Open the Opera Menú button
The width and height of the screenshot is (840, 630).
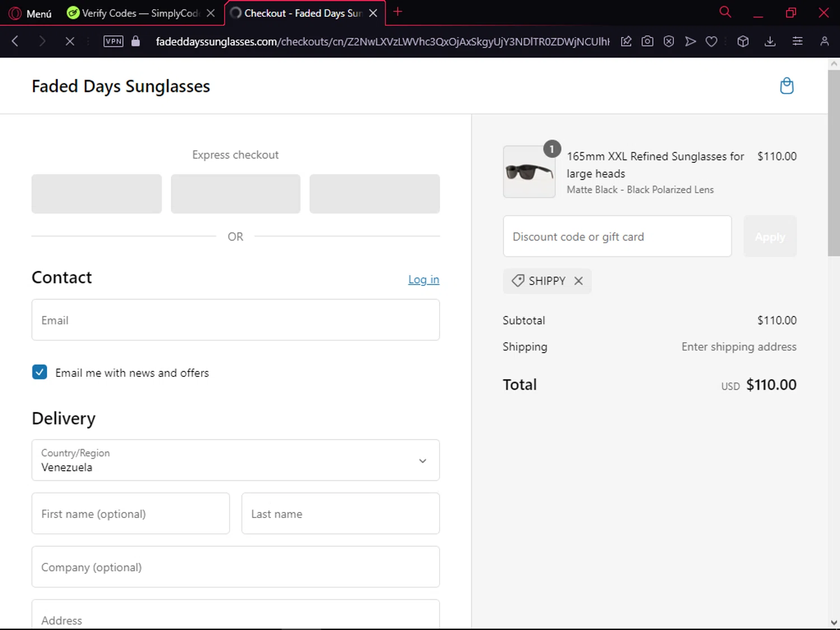(31, 13)
